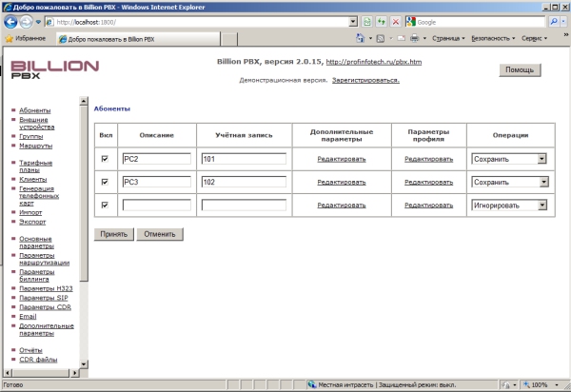Screen dimensions: 571x392
Task: Click the description field containing PC2
Action: 157,159
